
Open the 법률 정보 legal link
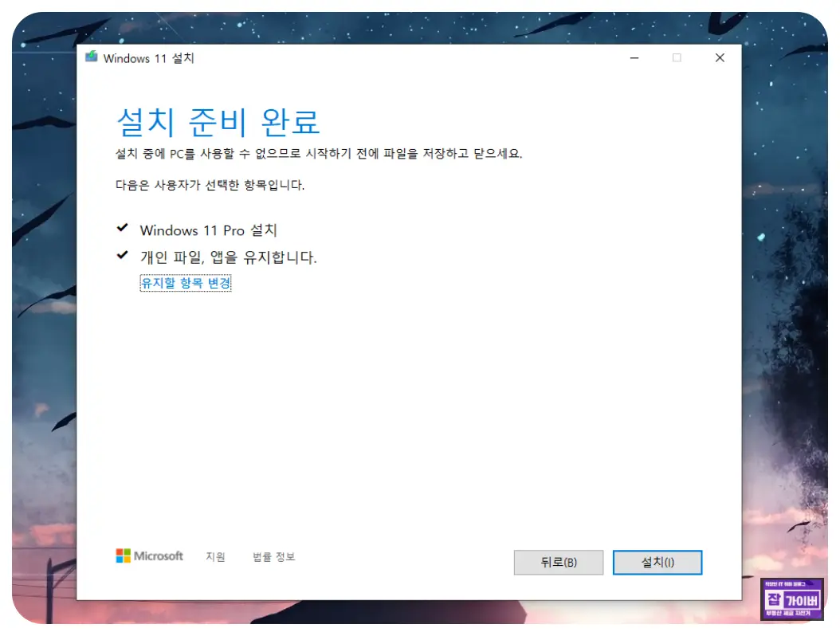click(x=273, y=557)
